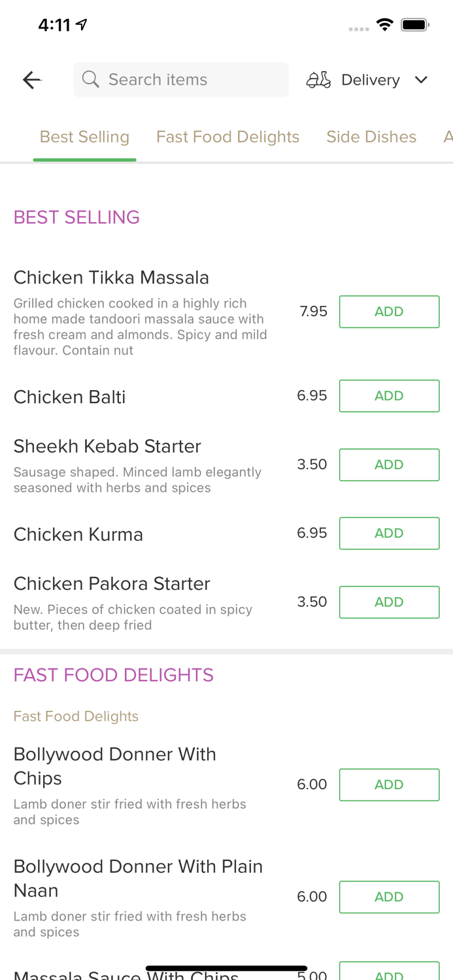Add Chicken Kurma to order

click(389, 533)
